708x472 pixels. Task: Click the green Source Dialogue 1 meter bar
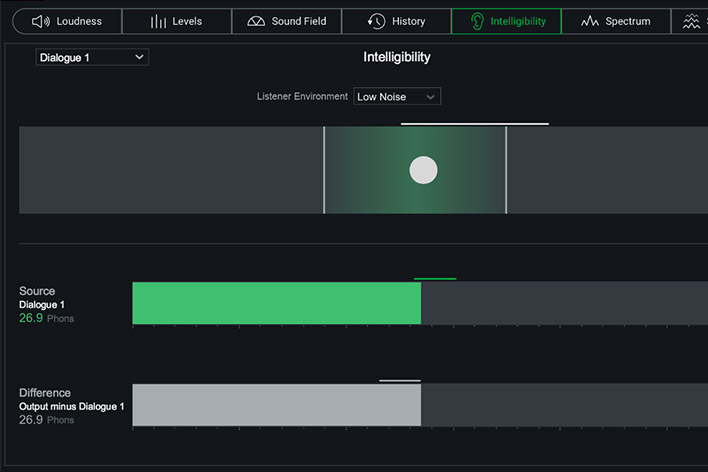[x=277, y=303]
